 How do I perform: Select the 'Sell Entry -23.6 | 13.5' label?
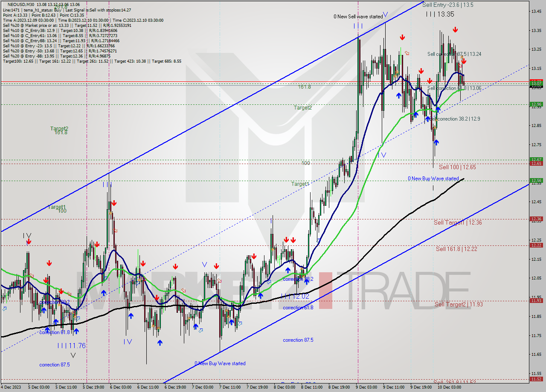point(448,5)
